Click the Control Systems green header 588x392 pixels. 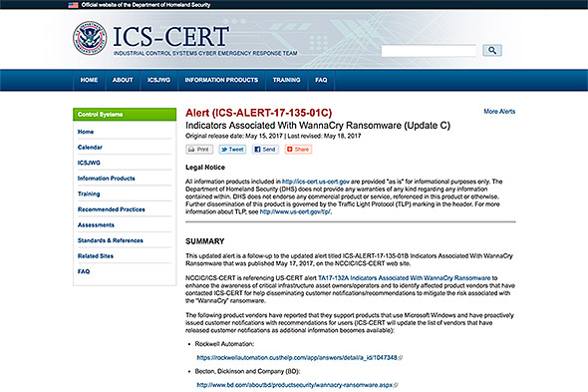tap(125, 114)
